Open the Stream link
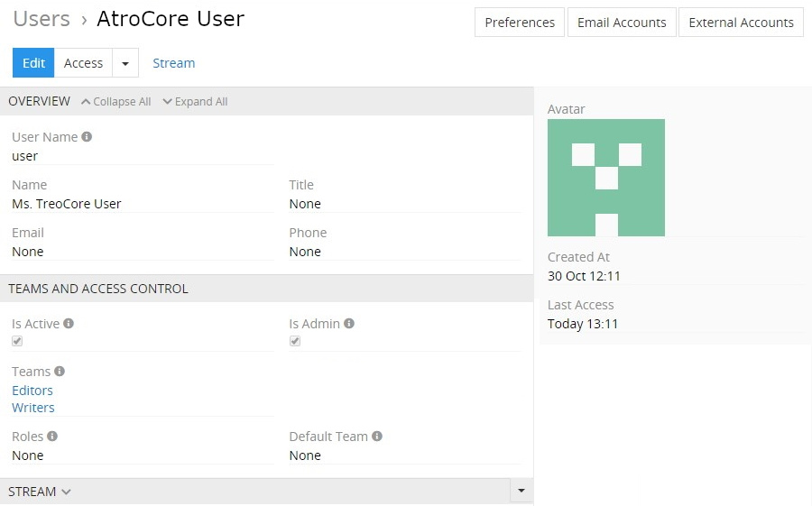The height and width of the screenshot is (506, 812). (x=174, y=63)
